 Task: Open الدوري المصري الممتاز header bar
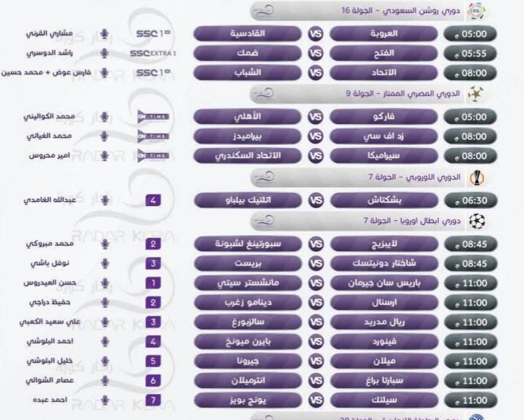(357, 94)
